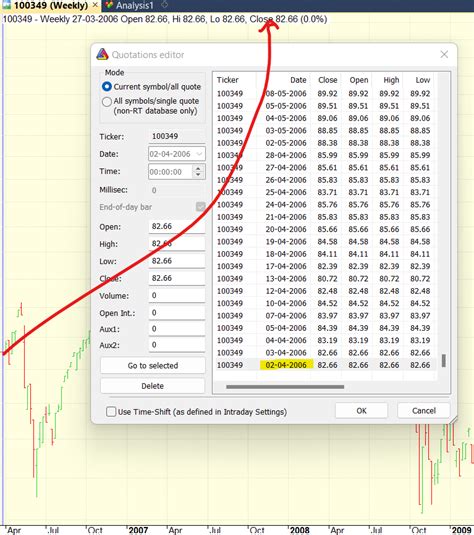Click the AmiBroker logo in dialog title
Viewport: 474px width, 535px height.
[x=102, y=54]
